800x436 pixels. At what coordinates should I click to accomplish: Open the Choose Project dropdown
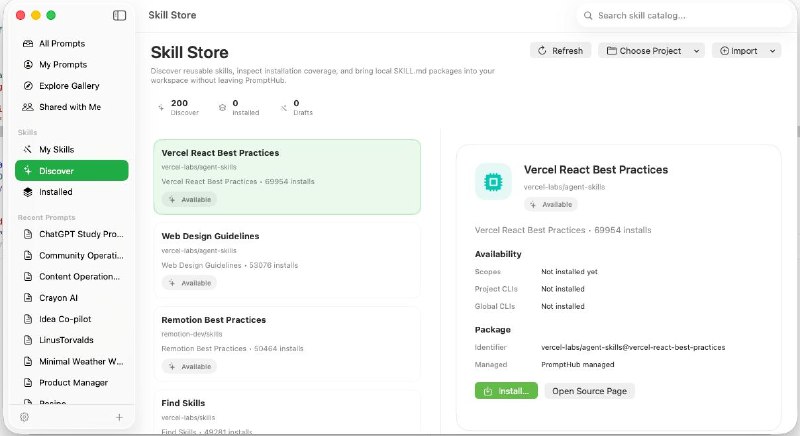(x=652, y=50)
